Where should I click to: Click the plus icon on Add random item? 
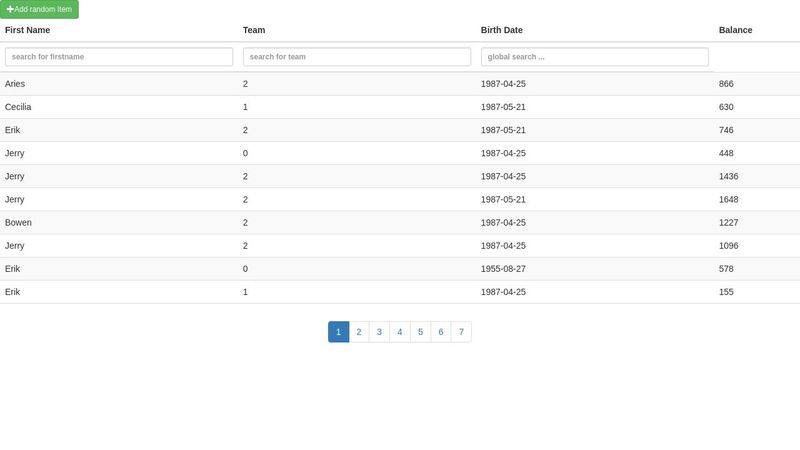coord(10,9)
